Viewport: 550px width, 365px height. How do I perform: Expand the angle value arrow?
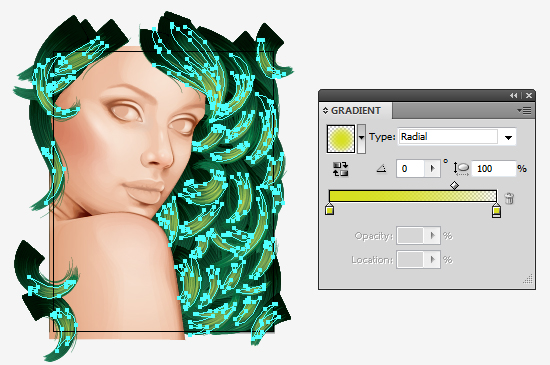432,169
